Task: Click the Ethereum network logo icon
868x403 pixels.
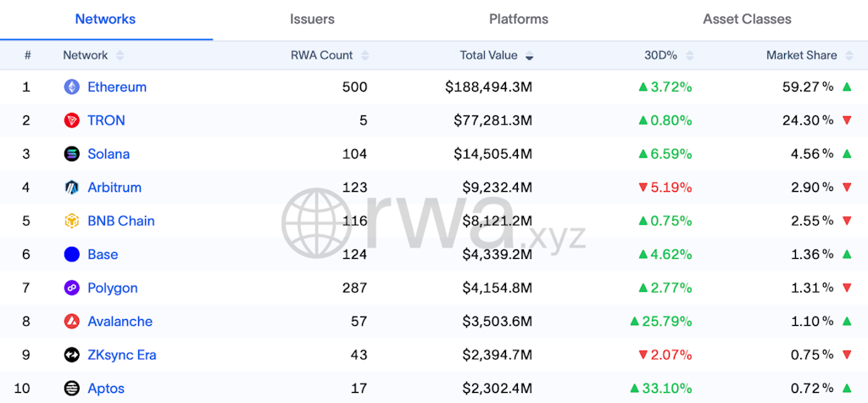Action: pyautogui.click(x=72, y=87)
